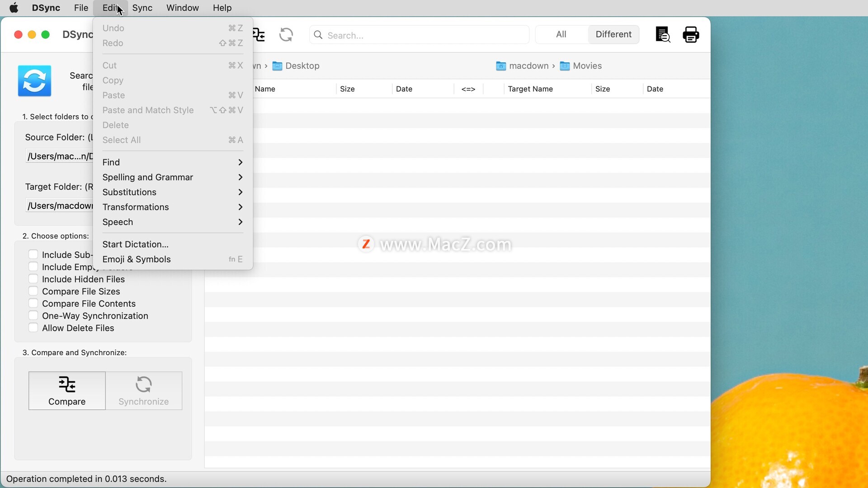Open the Window menu
This screenshot has width=868, height=488.
click(183, 8)
